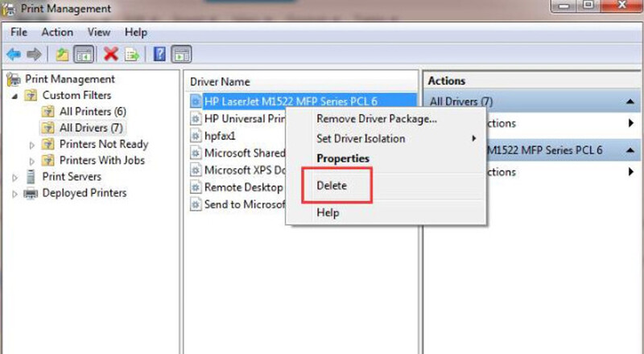Screen dimensions: 644x354
Task: Click the Up one level folder icon
Action: pyautogui.click(x=63, y=54)
